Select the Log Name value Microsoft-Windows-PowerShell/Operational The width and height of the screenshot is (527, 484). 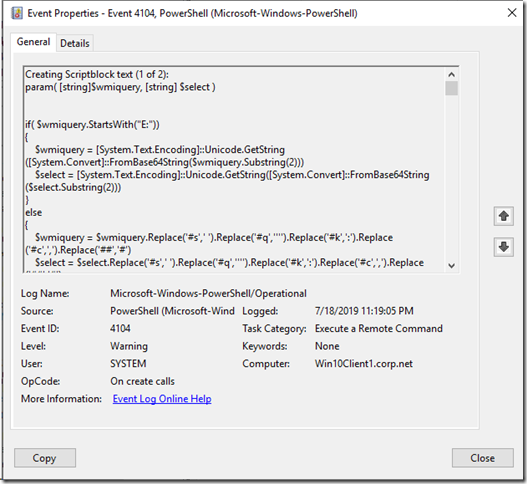pos(208,293)
